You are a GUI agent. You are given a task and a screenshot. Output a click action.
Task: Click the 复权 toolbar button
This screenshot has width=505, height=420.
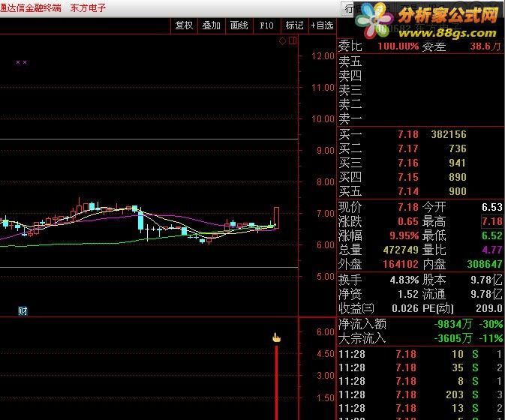pyautogui.click(x=184, y=25)
